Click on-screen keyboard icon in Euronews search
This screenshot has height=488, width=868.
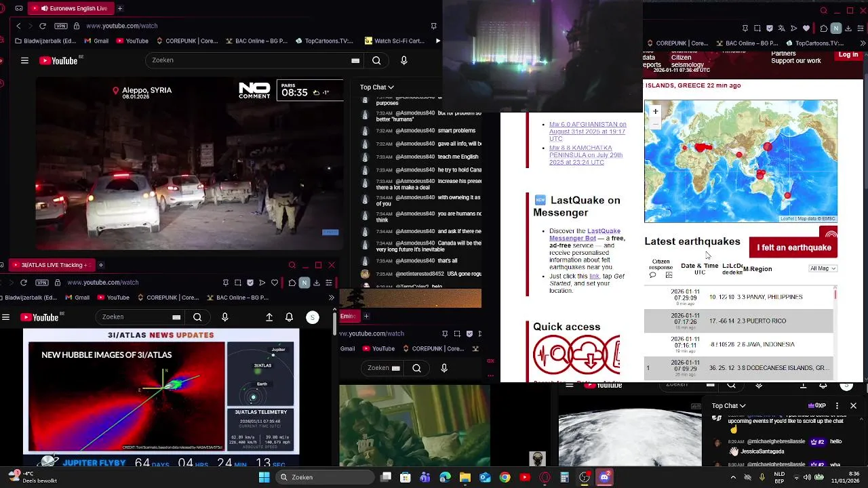355,60
